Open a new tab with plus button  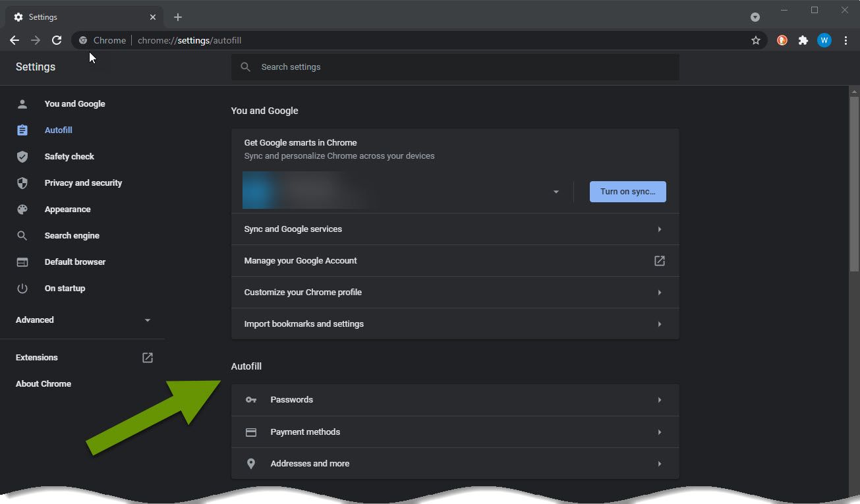pos(178,17)
